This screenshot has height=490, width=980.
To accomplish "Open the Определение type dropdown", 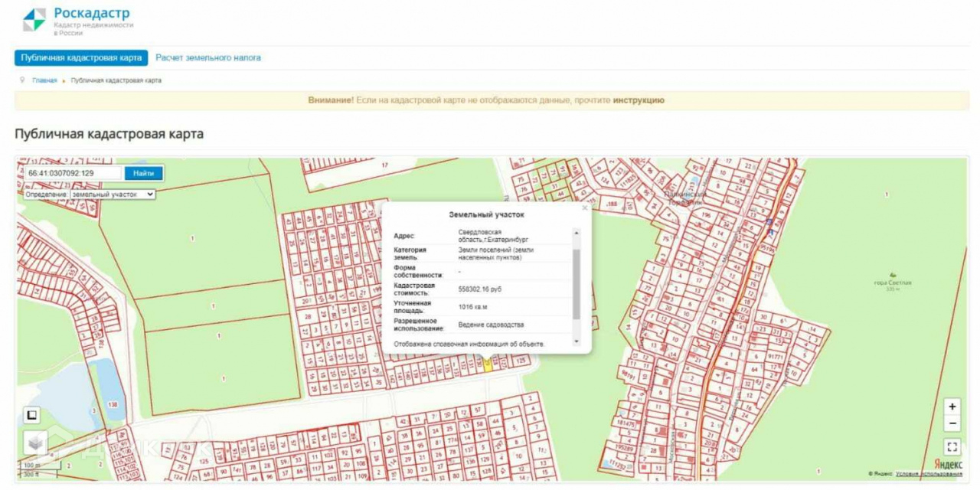I will tap(112, 194).
